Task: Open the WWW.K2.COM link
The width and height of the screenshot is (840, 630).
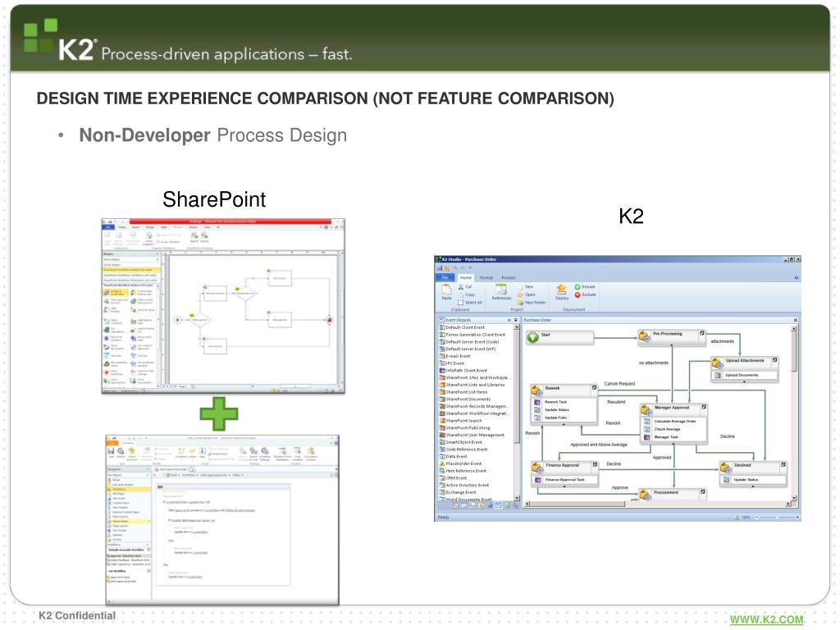Action: click(x=767, y=620)
